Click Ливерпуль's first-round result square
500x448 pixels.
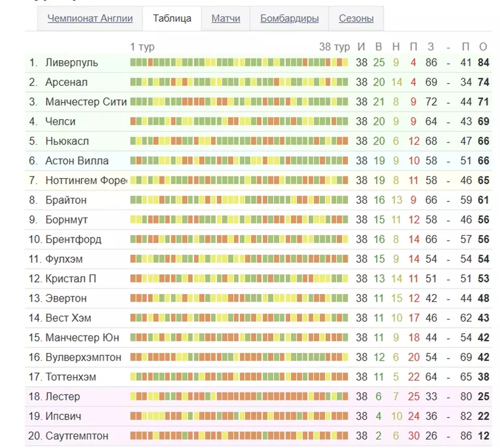(133, 62)
